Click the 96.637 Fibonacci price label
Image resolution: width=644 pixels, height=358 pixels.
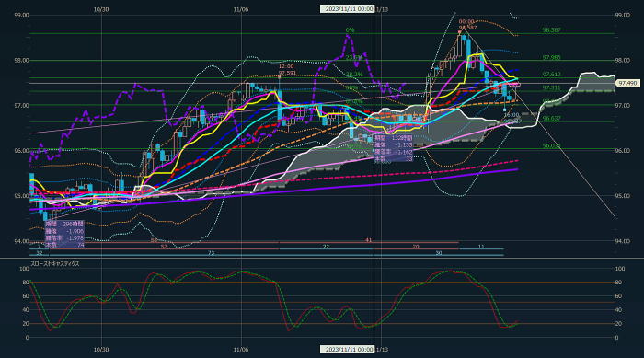coord(552,119)
